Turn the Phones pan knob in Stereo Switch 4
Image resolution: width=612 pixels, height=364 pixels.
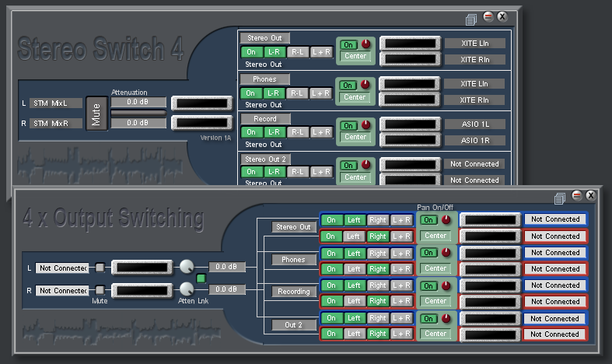pyautogui.click(x=365, y=84)
